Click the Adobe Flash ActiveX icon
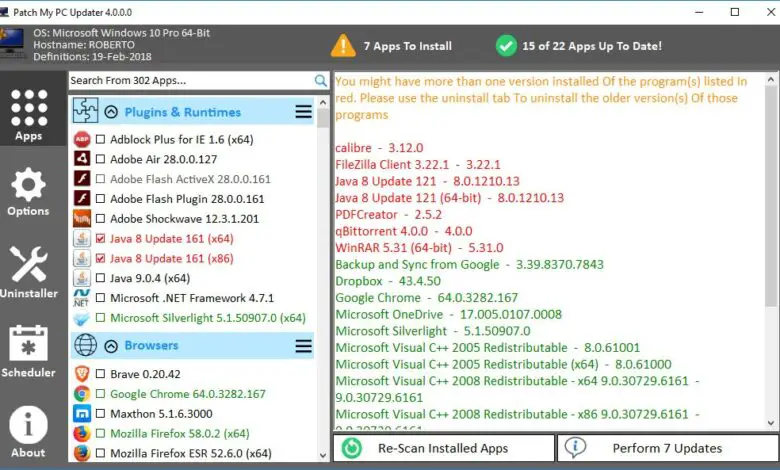The height and width of the screenshot is (470, 780). 82,179
